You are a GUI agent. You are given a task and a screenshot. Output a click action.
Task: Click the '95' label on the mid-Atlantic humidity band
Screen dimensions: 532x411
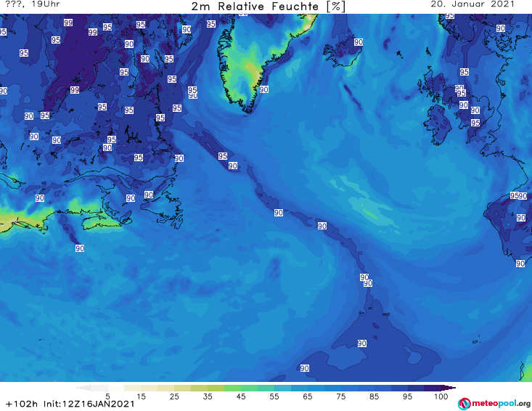223,156
